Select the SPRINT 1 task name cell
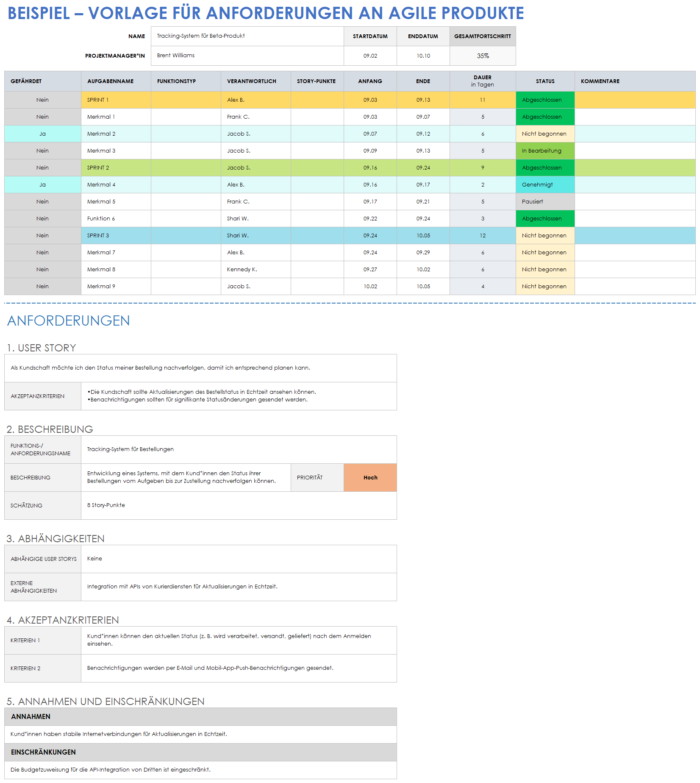Image resolution: width=700 pixels, height=783 pixels. tap(116, 100)
